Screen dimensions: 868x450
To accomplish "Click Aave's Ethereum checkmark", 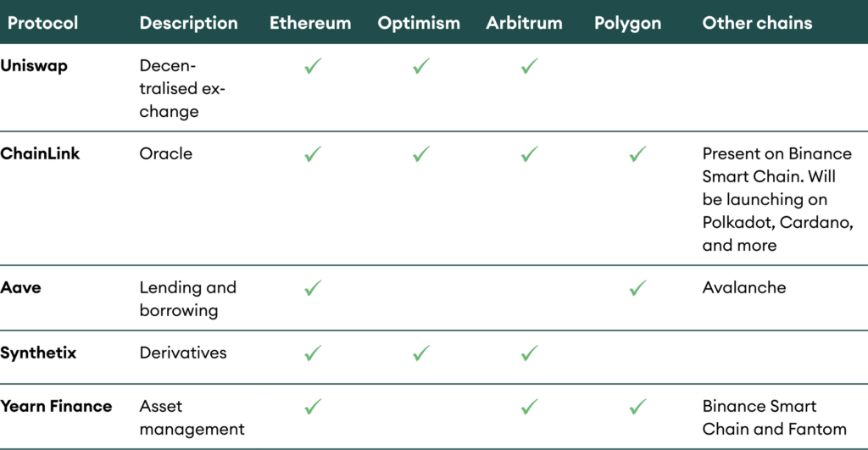I will point(313,288).
